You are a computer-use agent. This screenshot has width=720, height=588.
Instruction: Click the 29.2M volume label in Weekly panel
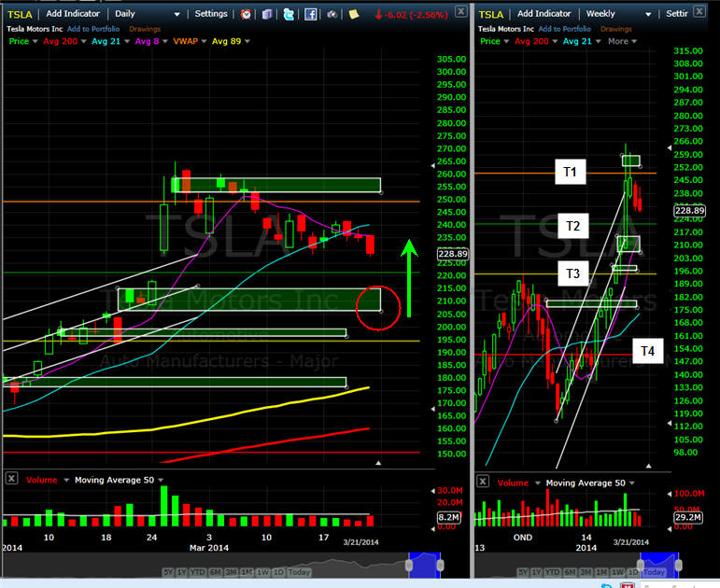tap(687, 517)
